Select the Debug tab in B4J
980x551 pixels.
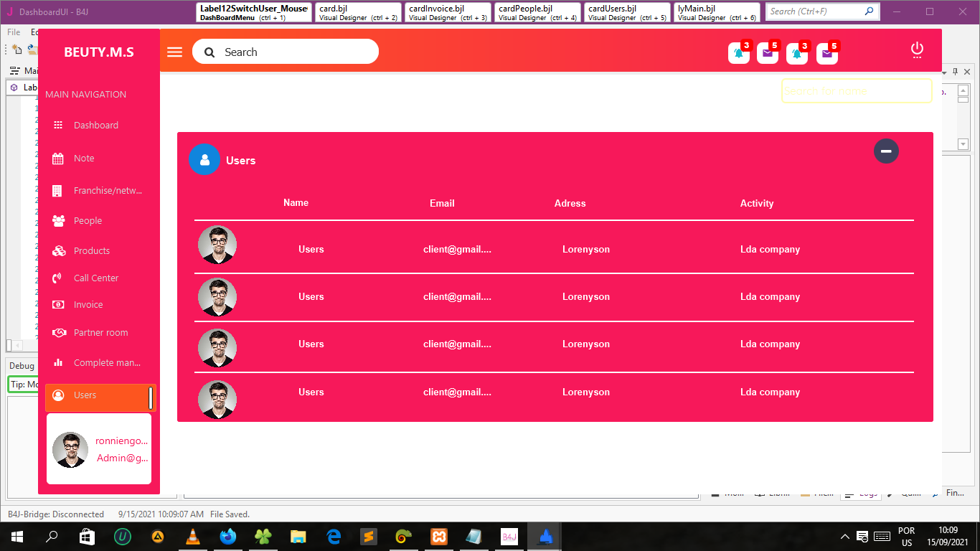pos(22,366)
